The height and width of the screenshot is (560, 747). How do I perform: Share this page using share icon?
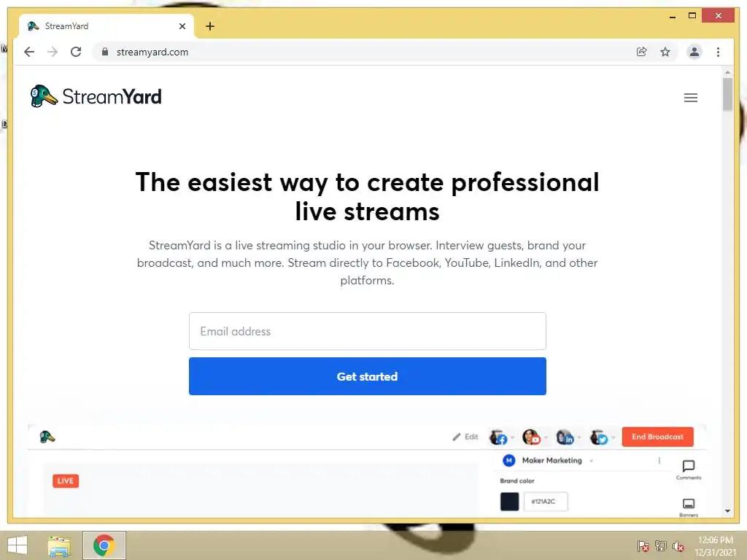tap(642, 52)
